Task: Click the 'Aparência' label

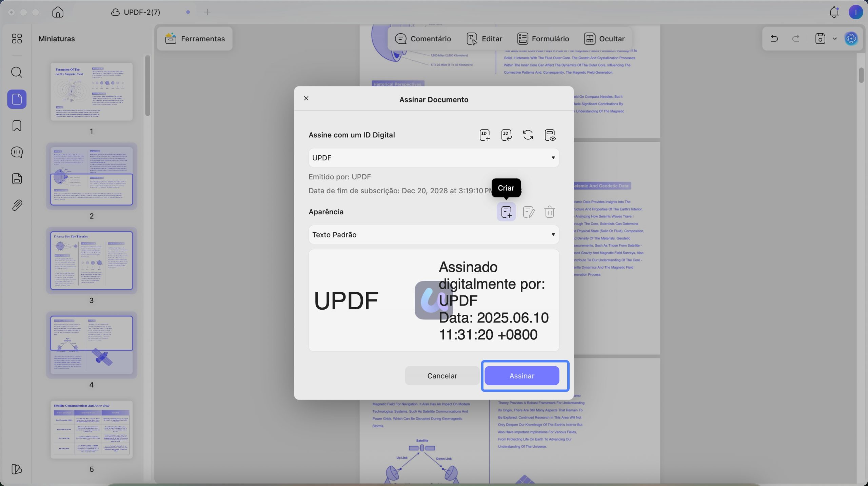Action: pyautogui.click(x=326, y=212)
